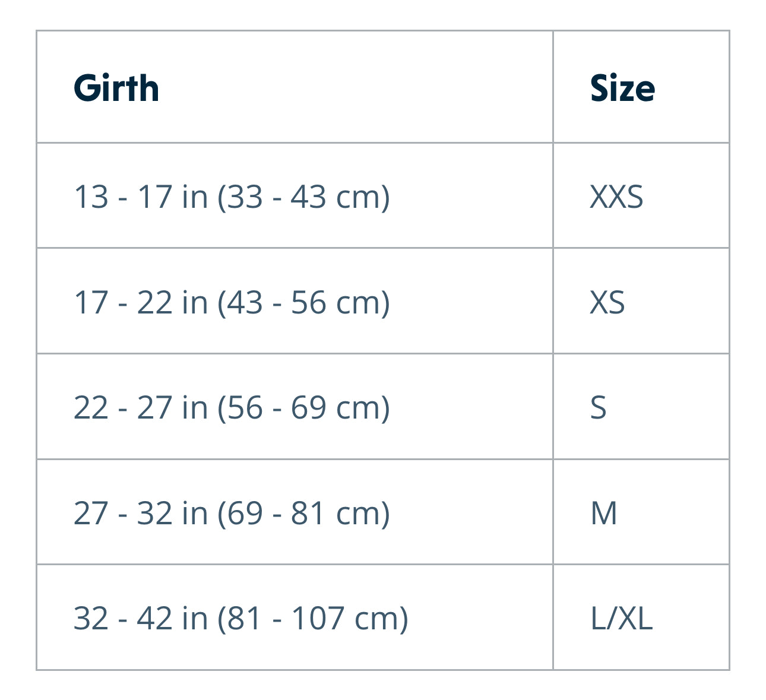Image resolution: width=766 pixels, height=700 pixels.
Task: Select the L/XL size cell
Action: (621, 618)
